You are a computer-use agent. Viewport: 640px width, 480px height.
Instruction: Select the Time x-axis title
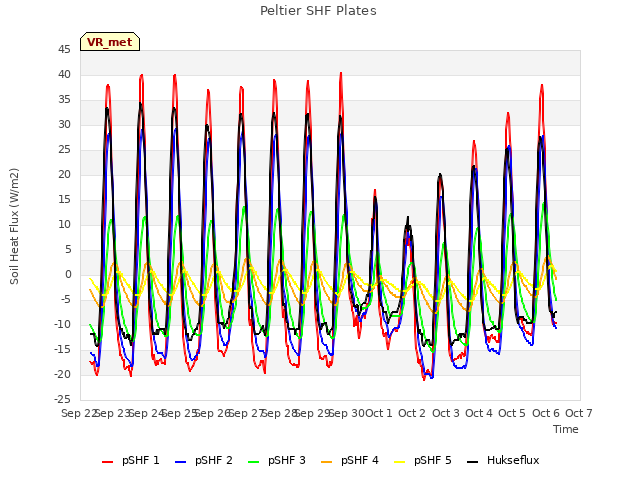click(x=566, y=429)
